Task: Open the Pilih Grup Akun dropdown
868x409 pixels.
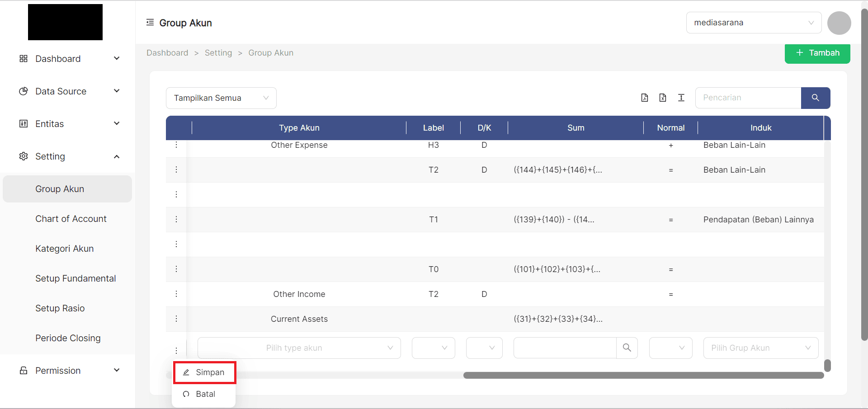Action: pos(761,348)
